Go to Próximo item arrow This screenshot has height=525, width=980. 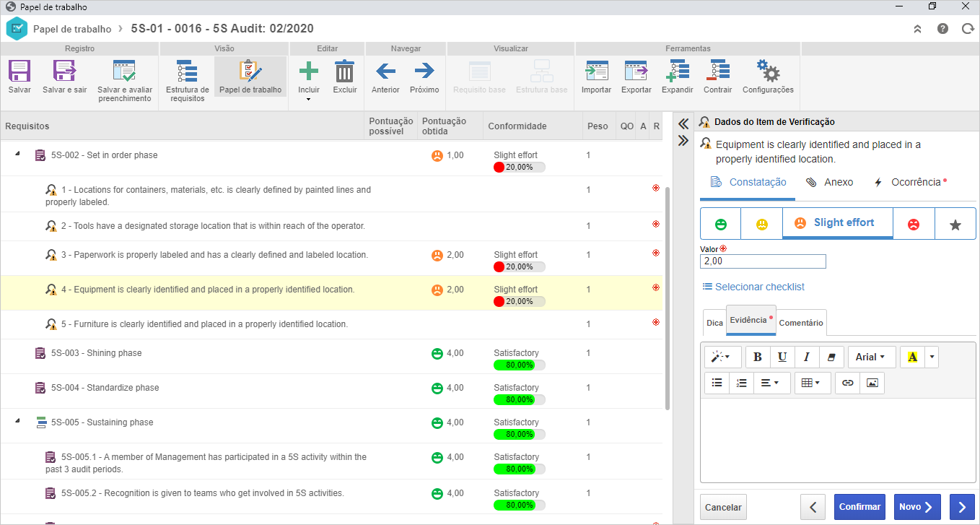(424, 71)
